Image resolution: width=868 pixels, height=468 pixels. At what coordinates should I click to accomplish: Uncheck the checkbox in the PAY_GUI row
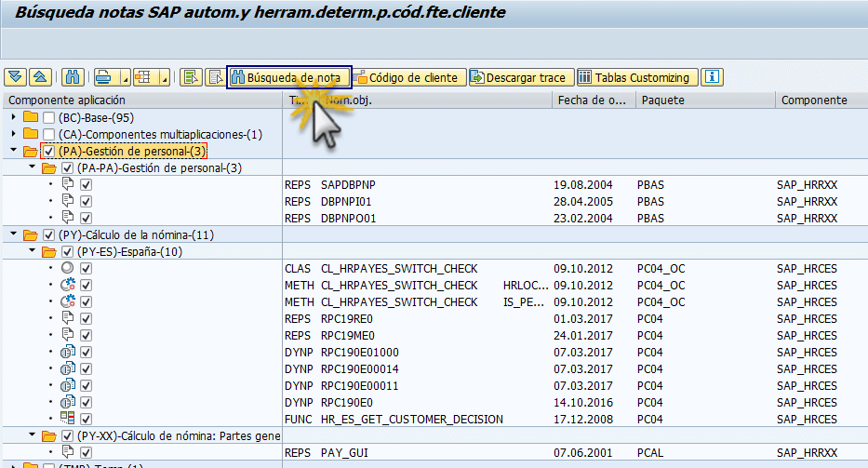tap(86, 452)
